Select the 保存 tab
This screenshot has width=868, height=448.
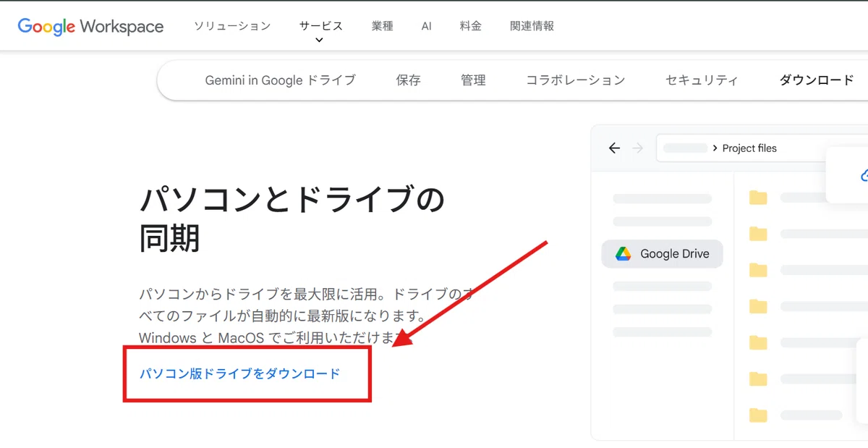pyautogui.click(x=408, y=80)
